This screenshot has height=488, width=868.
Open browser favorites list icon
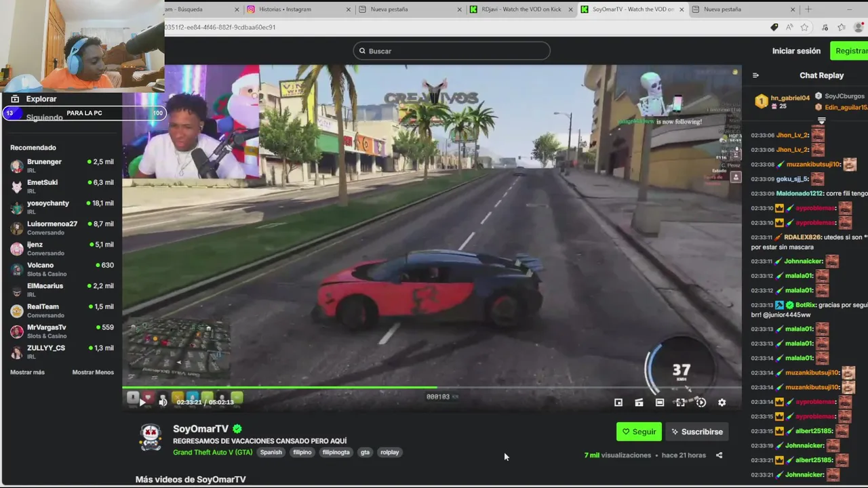click(842, 27)
